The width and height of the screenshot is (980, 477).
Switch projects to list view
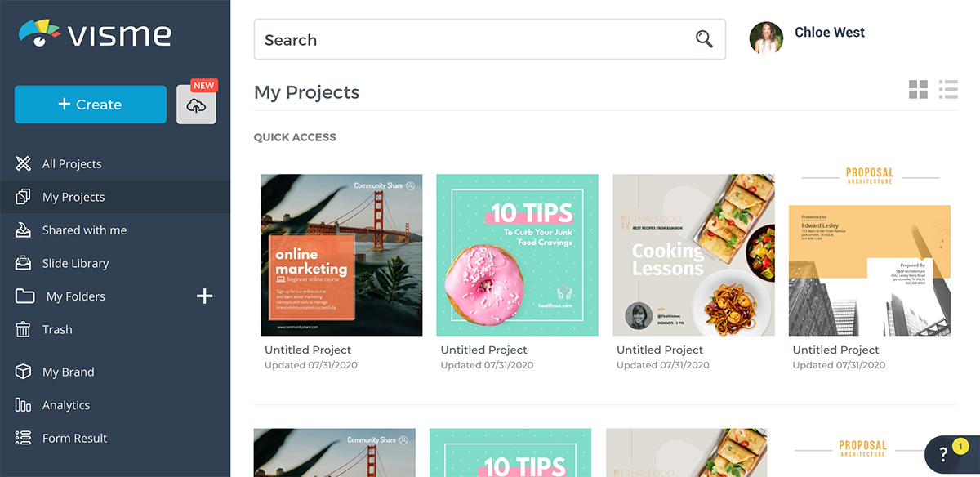click(948, 90)
